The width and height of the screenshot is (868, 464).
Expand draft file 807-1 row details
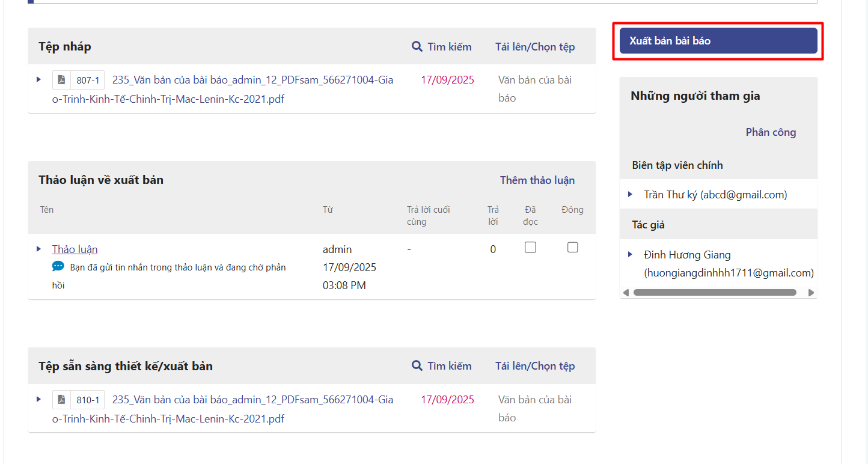[38, 79]
